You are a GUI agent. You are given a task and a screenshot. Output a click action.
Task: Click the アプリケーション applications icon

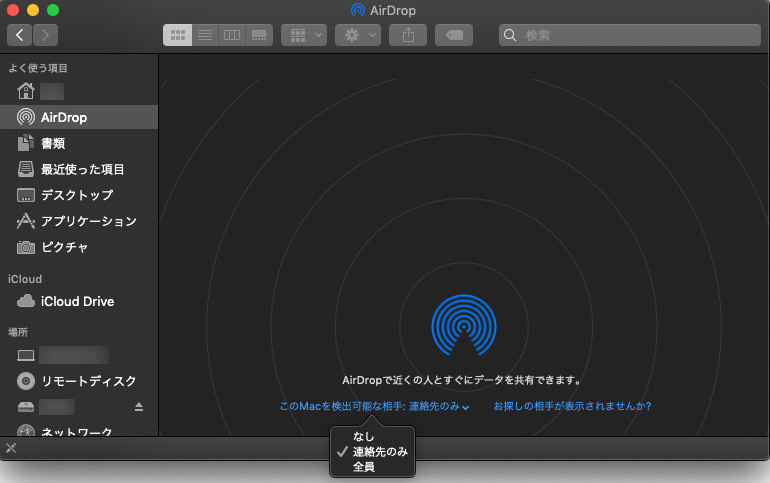point(26,221)
